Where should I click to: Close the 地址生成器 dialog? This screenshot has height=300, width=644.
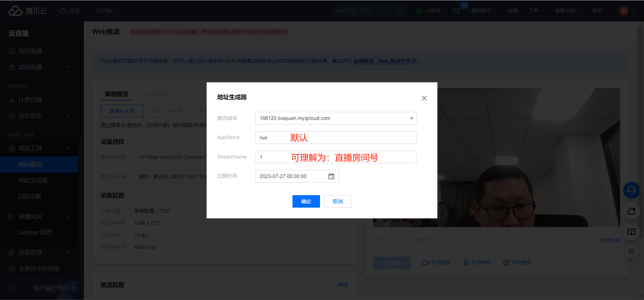point(424,98)
